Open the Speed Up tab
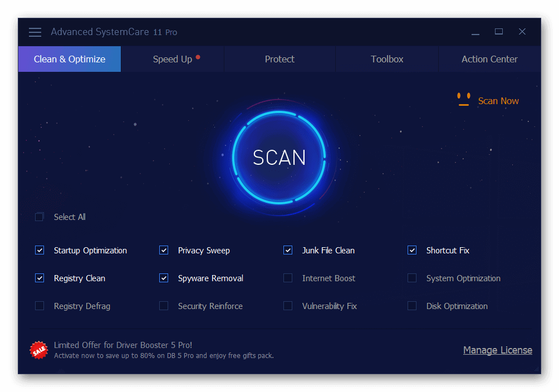Viewport: 559px width, 392px height. coord(173,59)
